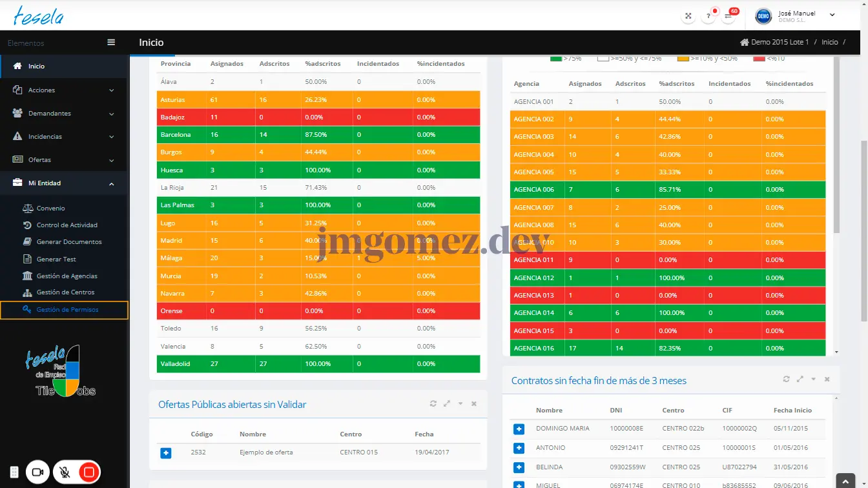Select Generar Documentos in sidebar

(69, 242)
